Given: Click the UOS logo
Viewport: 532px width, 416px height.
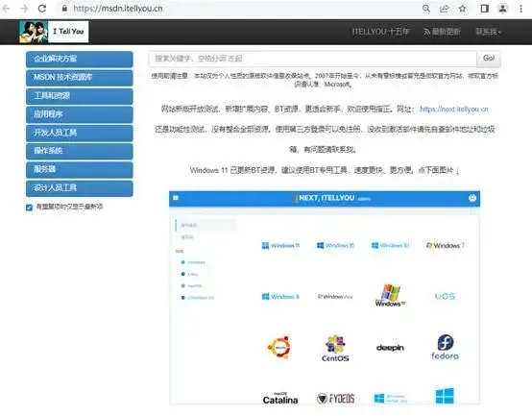Looking at the screenshot, I should point(445,296).
